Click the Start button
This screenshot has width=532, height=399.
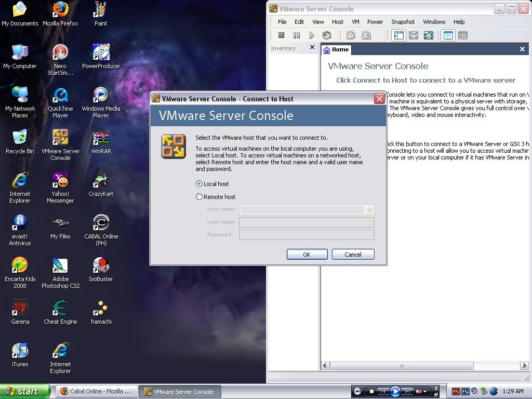coord(24,391)
